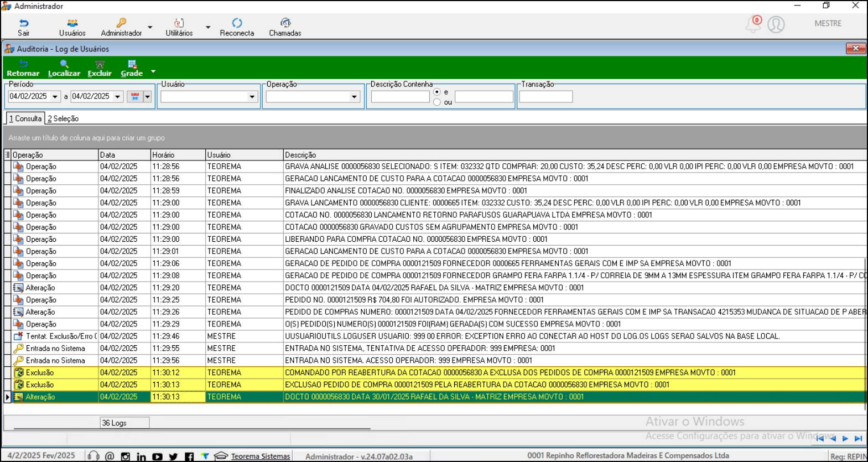Click the Transação input field
Viewport: 868px width, 462px height.
click(545, 97)
